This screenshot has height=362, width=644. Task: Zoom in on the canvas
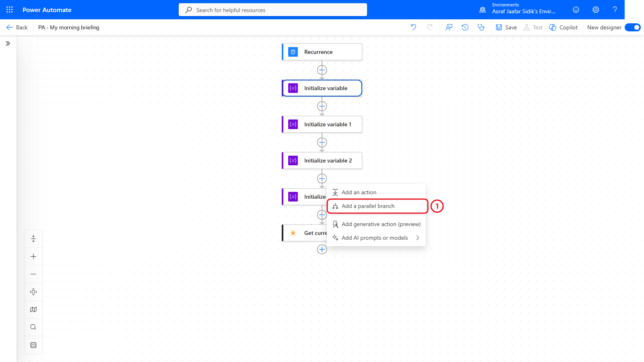point(33,257)
